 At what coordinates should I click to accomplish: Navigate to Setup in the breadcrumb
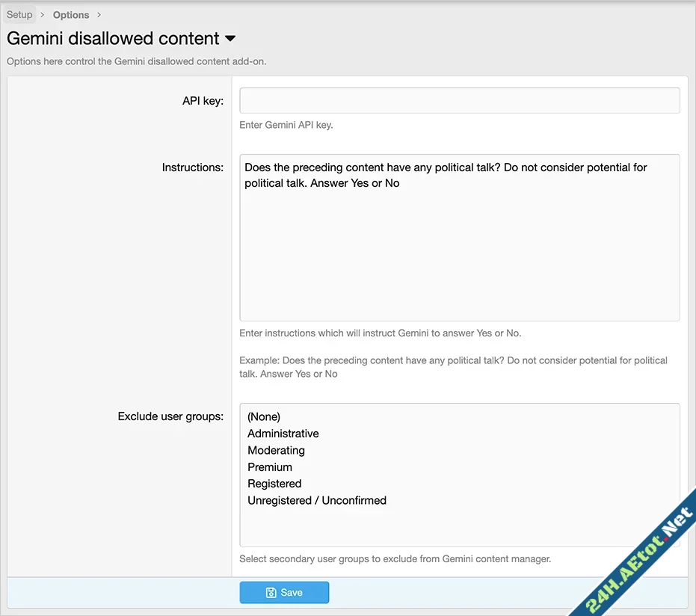tap(19, 14)
